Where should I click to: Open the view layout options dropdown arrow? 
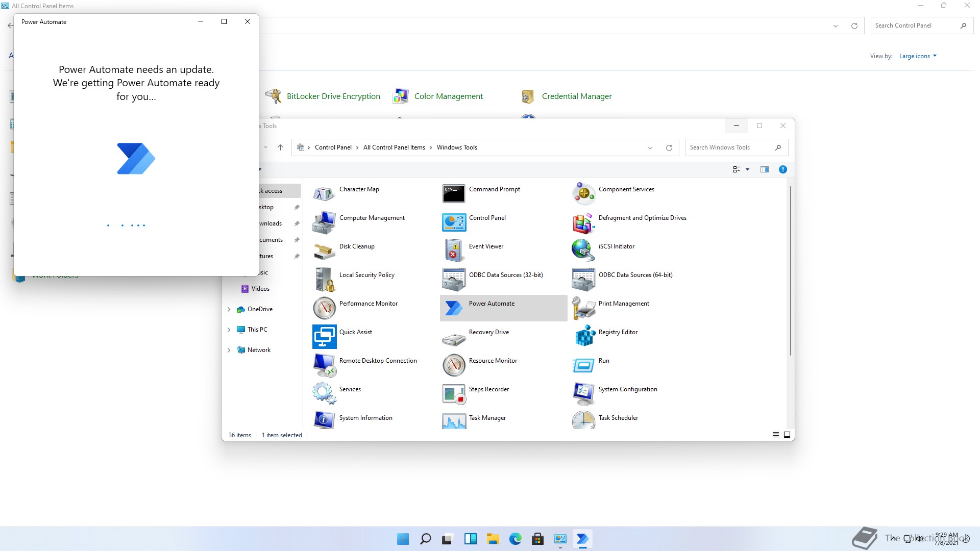[x=748, y=169]
